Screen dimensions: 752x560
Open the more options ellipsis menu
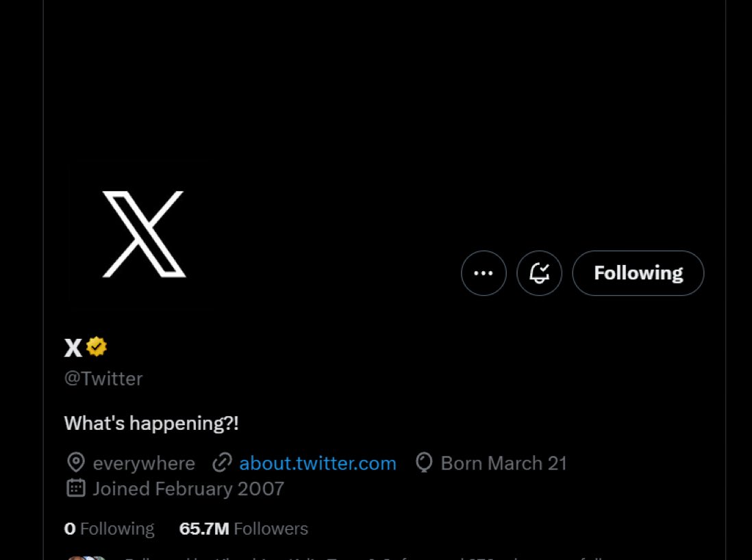[x=484, y=273]
